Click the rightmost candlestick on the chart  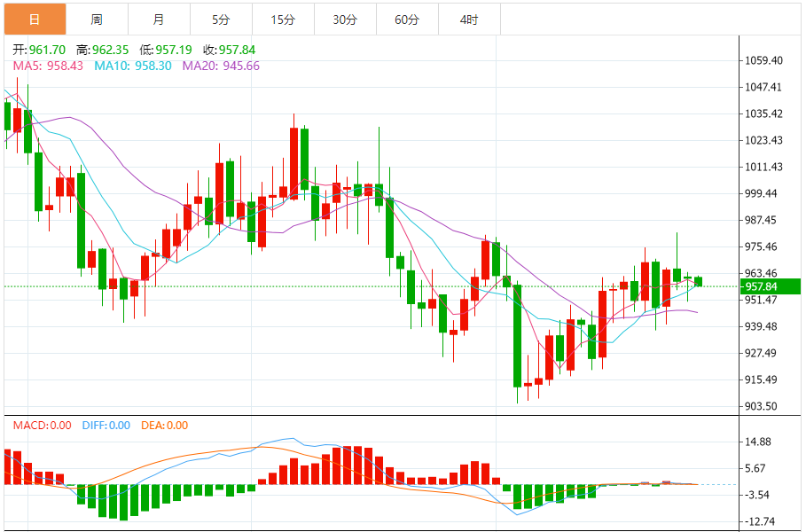[699, 281]
